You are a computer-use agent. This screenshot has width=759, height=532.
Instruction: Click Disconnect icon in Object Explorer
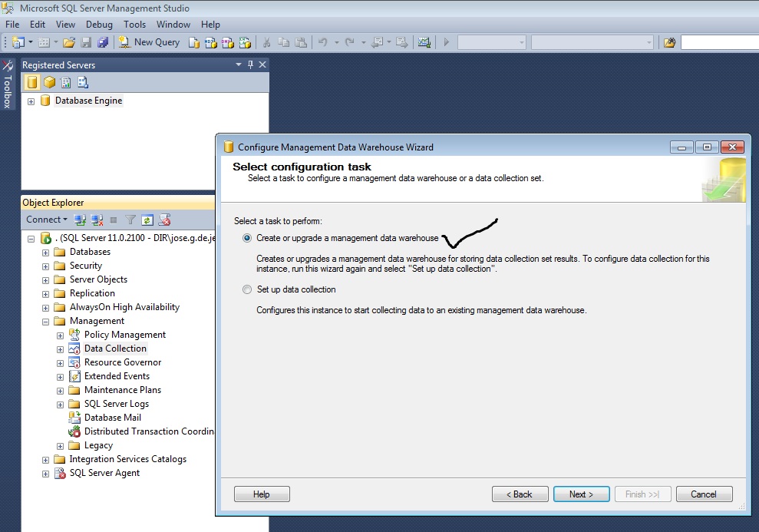pos(97,220)
